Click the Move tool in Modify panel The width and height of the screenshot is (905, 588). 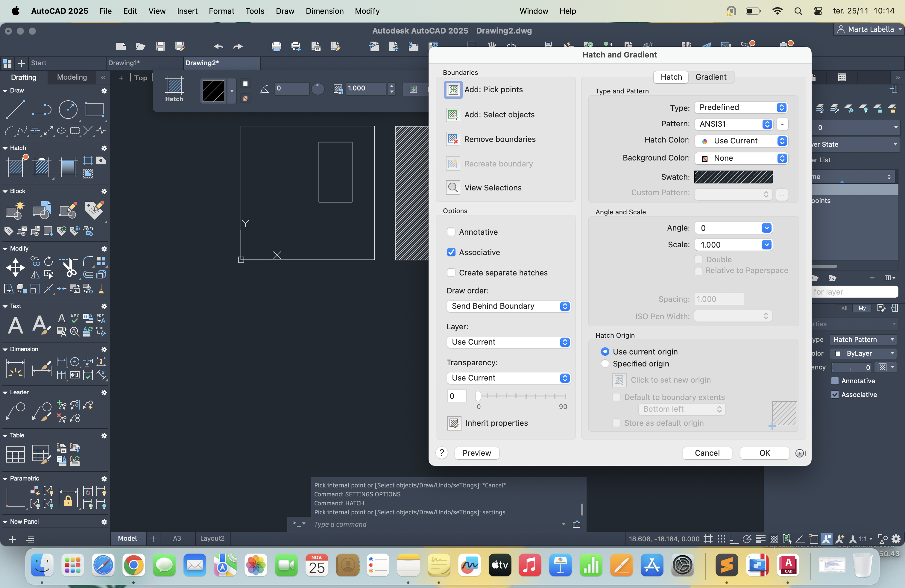click(x=15, y=267)
